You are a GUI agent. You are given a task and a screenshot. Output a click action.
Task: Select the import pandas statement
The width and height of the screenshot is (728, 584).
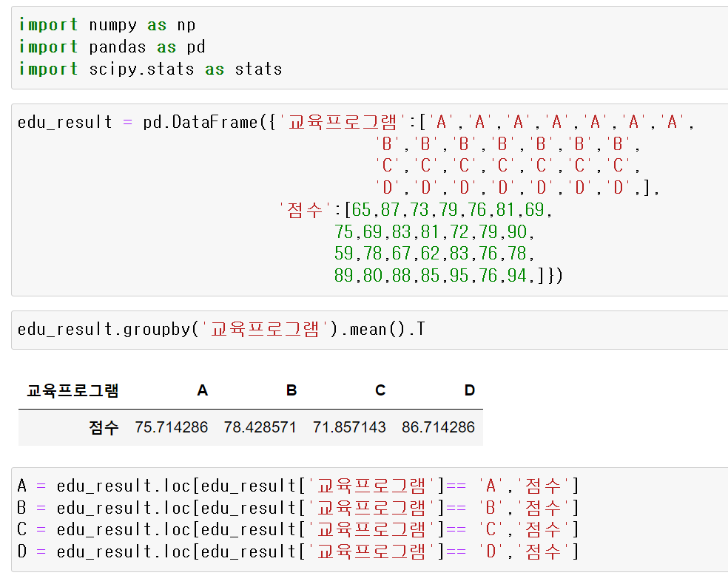[x=104, y=47]
